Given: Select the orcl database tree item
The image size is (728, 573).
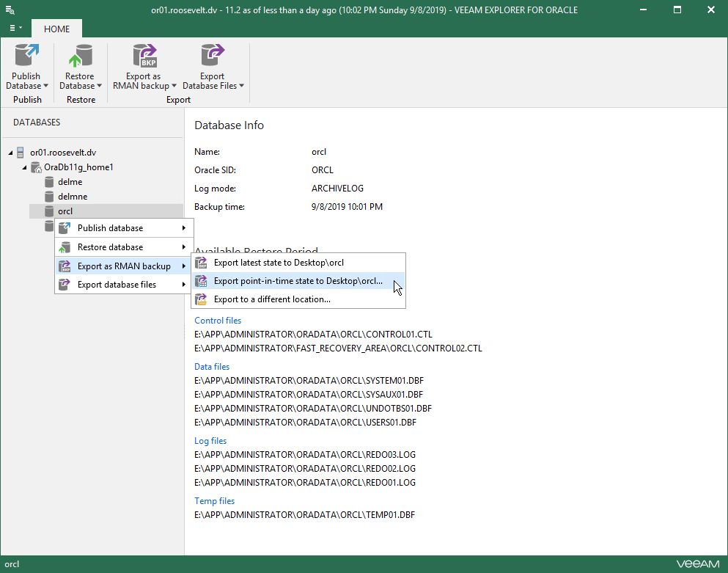Looking at the screenshot, I should click(x=106, y=211).
